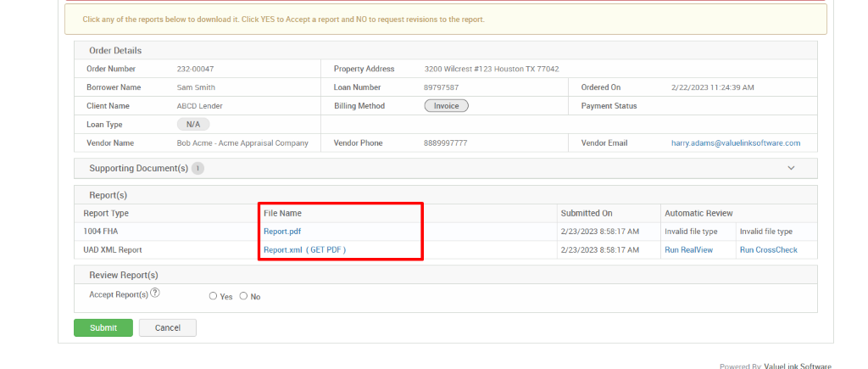
Task: Click the Report Type column header
Action: (x=106, y=213)
